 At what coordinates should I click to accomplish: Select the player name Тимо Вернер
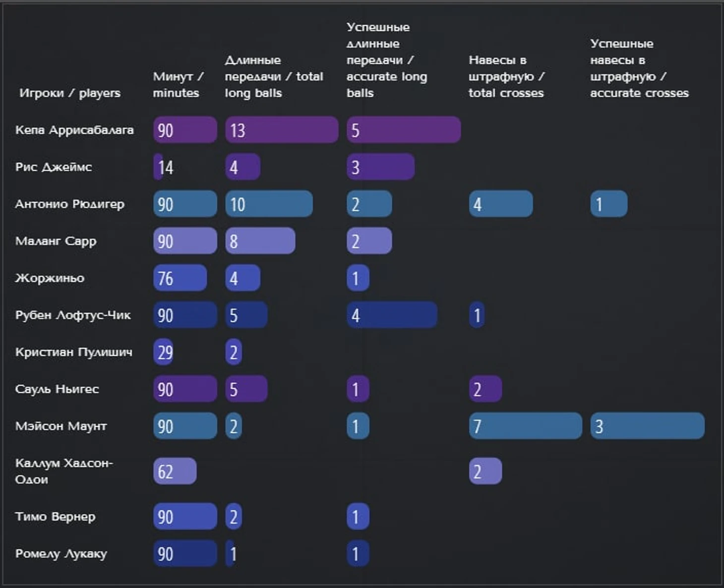(55, 517)
